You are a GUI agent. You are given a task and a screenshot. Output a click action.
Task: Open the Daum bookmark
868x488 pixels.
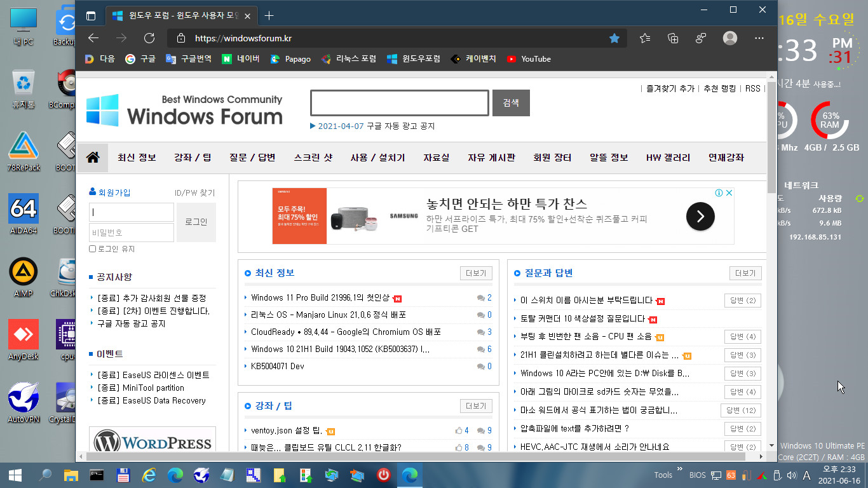(100, 58)
